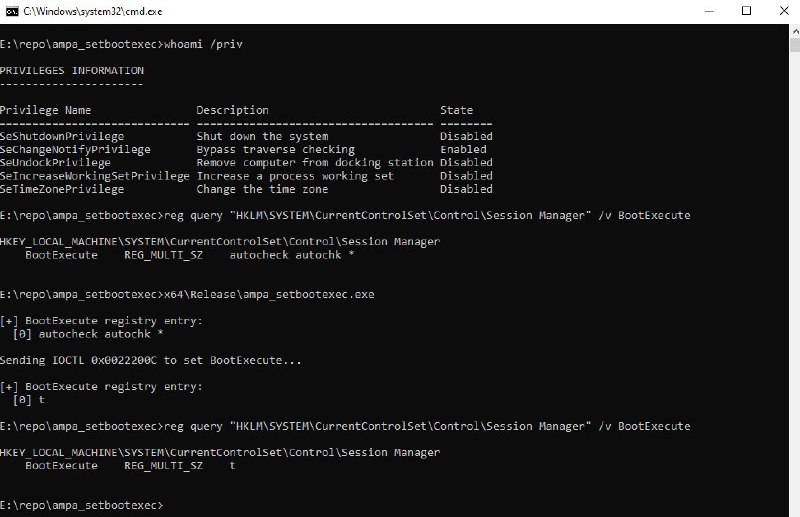The width and height of the screenshot is (800, 517).
Task: Click the cmd.exe icon in title bar
Action: click(12, 11)
